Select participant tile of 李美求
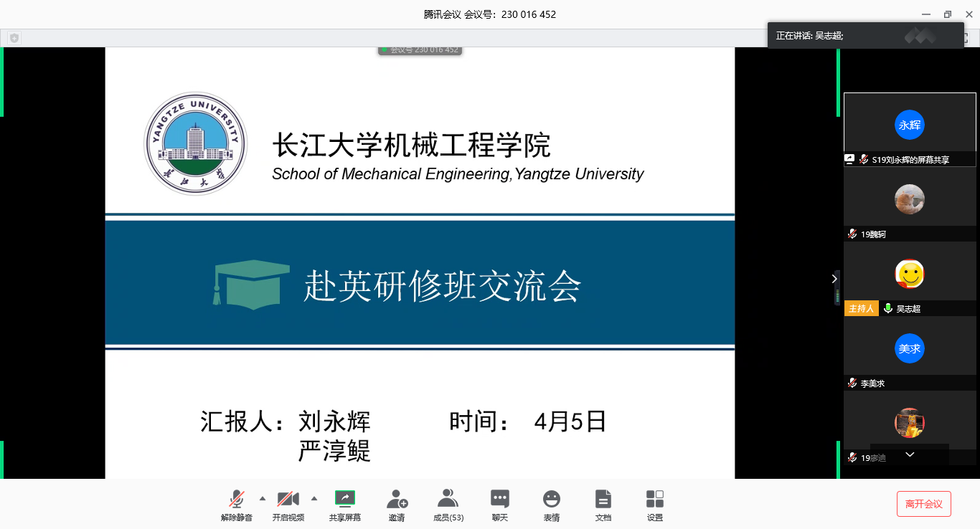Viewport: 980px width, 529px height. [909, 349]
